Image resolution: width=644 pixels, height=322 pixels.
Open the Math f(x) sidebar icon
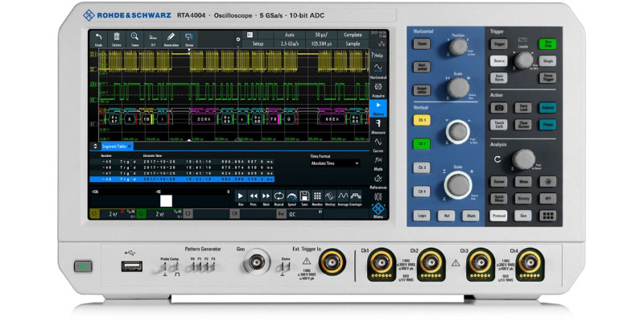click(378, 161)
